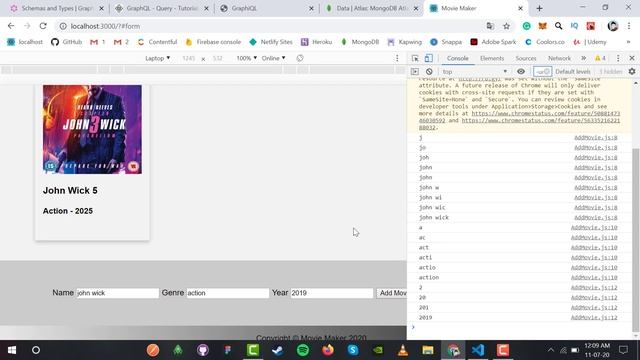Open the Online throttling dropdown
This screenshot has height=360, width=640.
coord(273,58)
